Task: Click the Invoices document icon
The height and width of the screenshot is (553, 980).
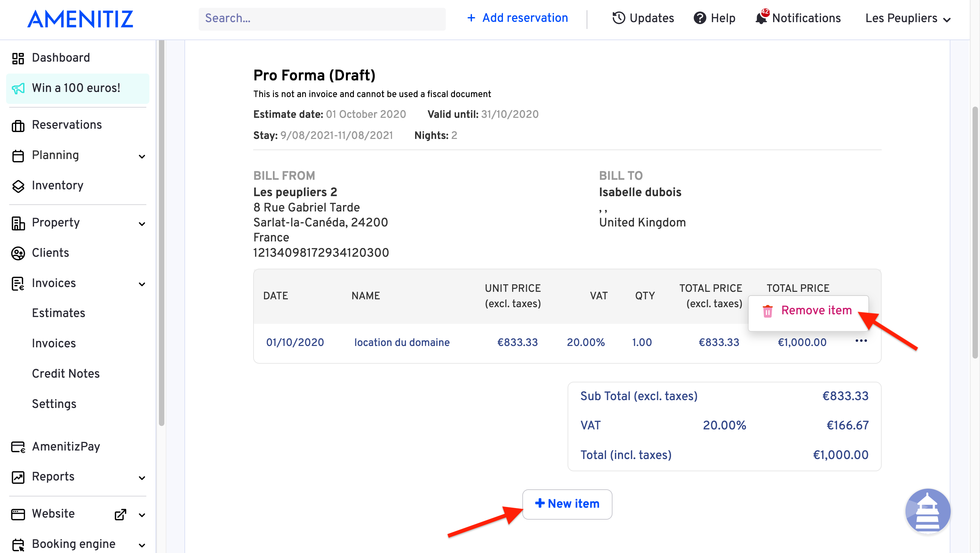Action: [x=18, y=284]
